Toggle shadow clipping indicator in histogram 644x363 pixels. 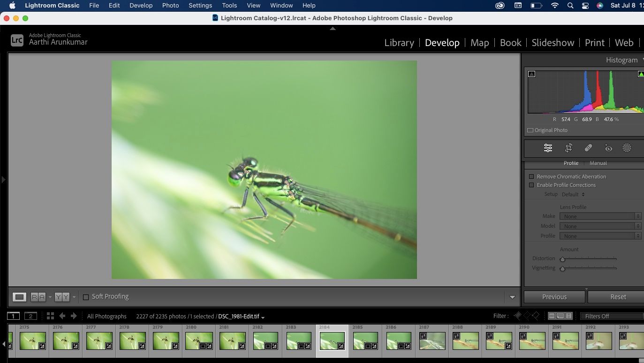531,74
